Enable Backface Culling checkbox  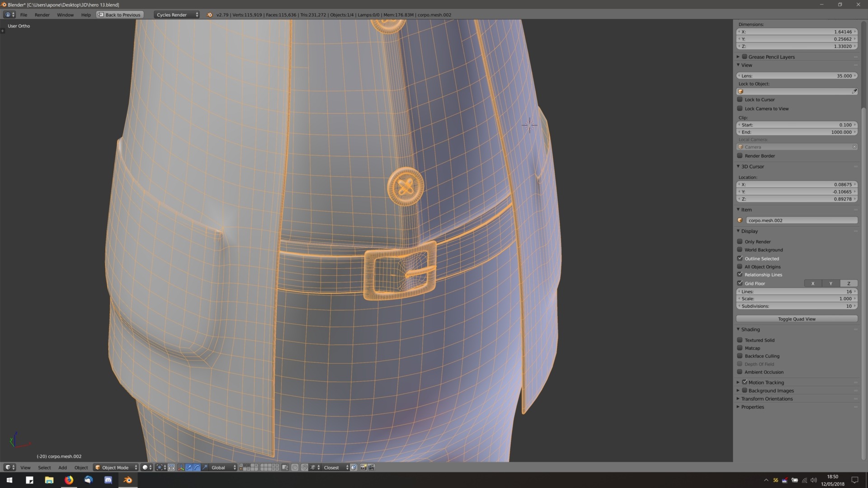point(740,356)
